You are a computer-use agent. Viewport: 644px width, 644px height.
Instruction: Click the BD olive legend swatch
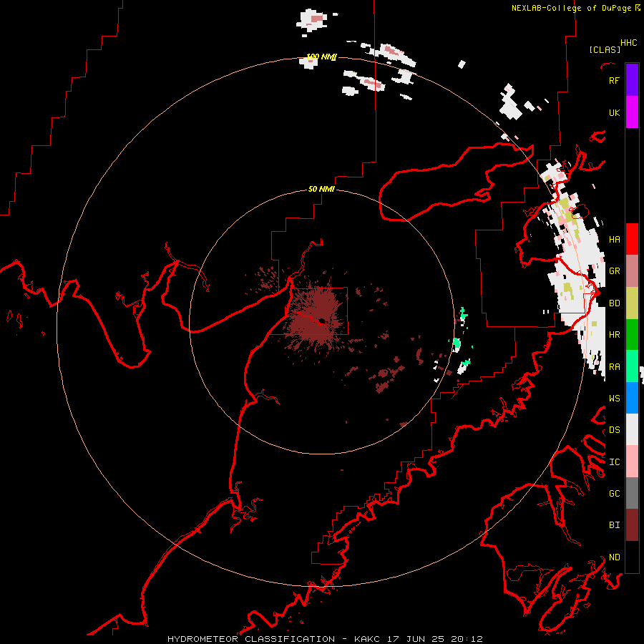pos(632,303)
